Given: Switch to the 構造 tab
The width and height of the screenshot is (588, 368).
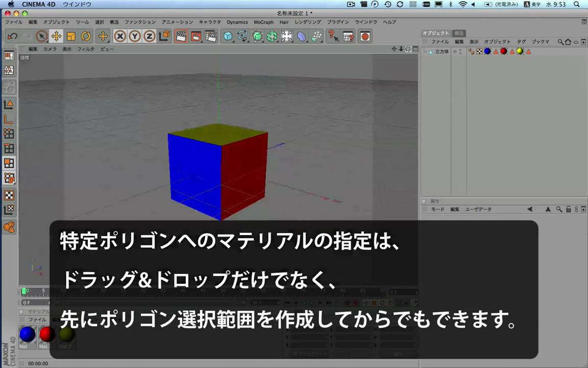Looking at the screenshot, I should [x=459, y=33].
